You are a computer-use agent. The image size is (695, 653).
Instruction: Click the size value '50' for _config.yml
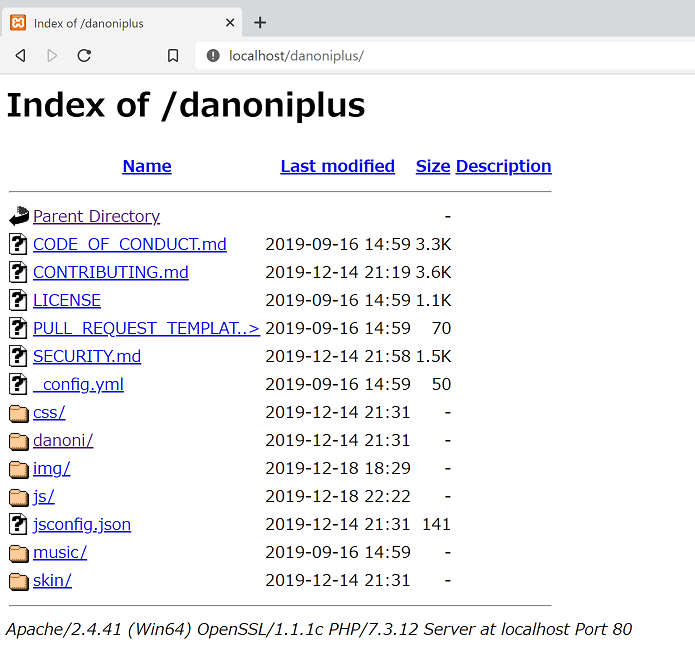[x=441, y=384]
